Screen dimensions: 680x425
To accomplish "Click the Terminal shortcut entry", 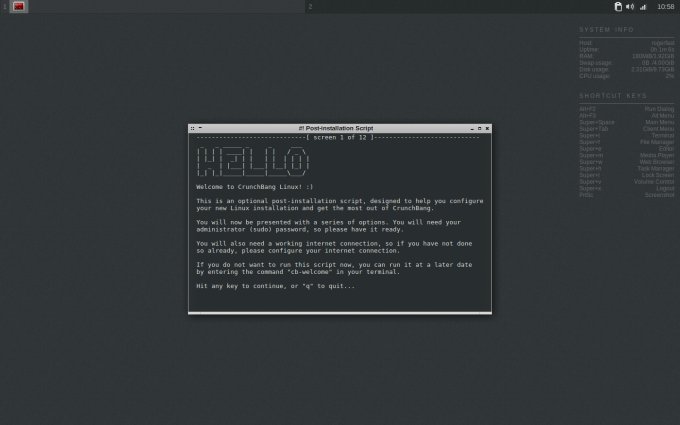I will (627, 135).
